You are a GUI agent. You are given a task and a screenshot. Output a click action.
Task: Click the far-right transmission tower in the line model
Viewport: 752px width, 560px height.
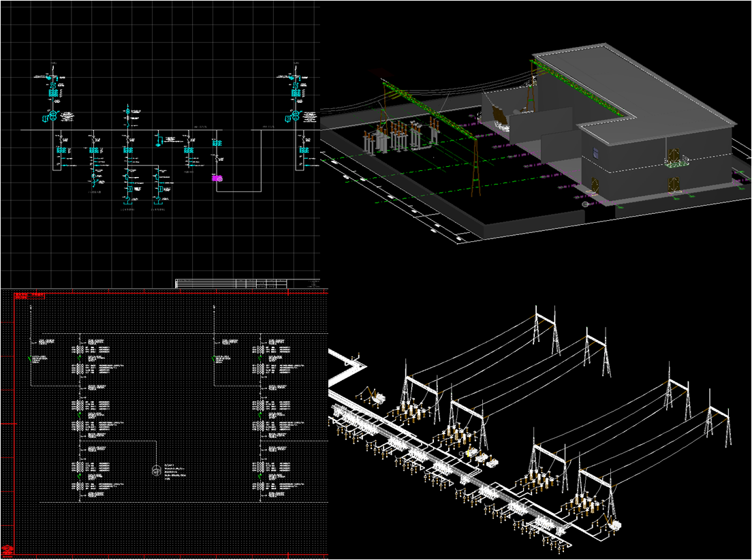pos(719,426)
